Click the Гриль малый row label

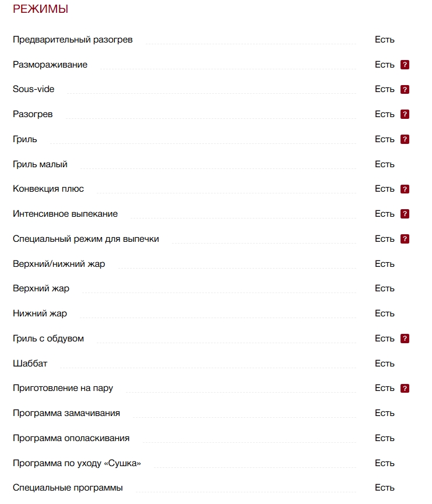[x=40, y=164]
